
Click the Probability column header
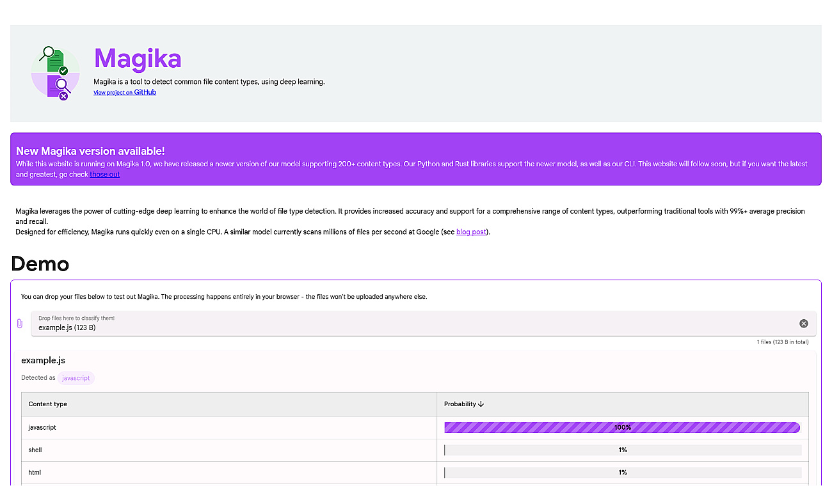pos(623,404)
